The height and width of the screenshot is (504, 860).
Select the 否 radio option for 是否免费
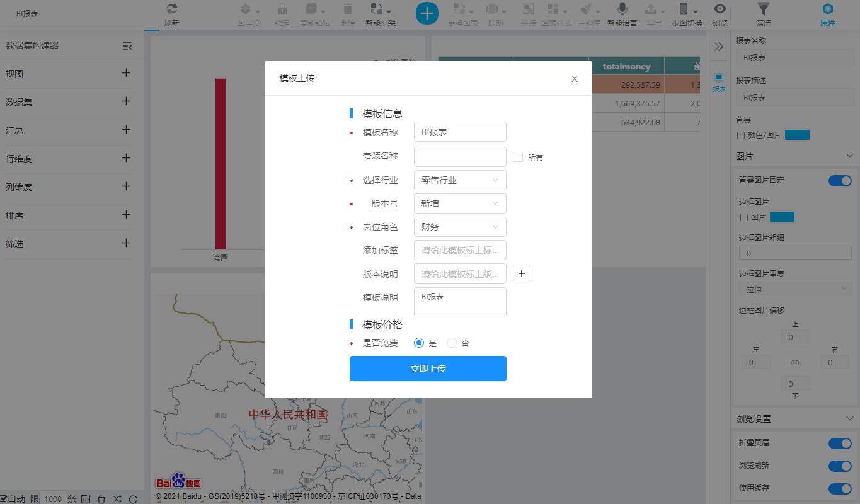click(452, 343)
